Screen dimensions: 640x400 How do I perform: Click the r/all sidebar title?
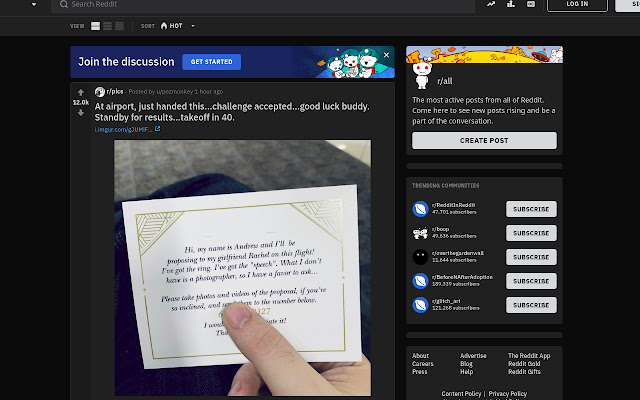click(x=444, y=81)
